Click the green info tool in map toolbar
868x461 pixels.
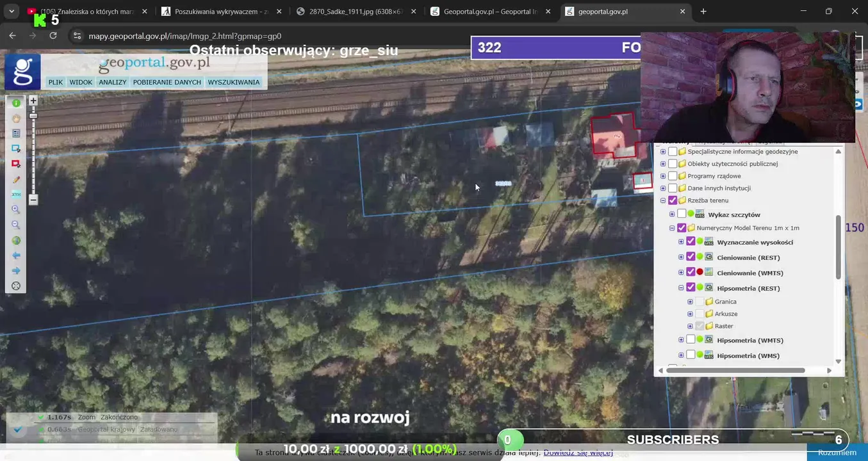(x=16, y=103)
